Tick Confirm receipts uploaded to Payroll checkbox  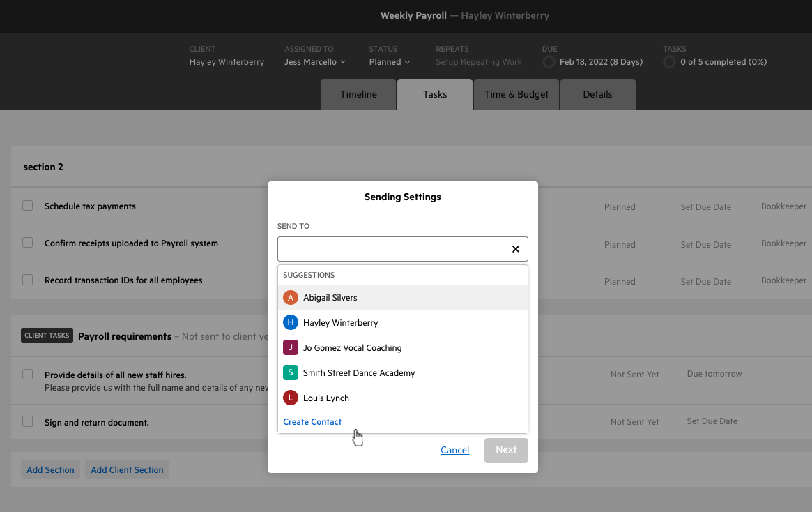[x=28, y=243]
